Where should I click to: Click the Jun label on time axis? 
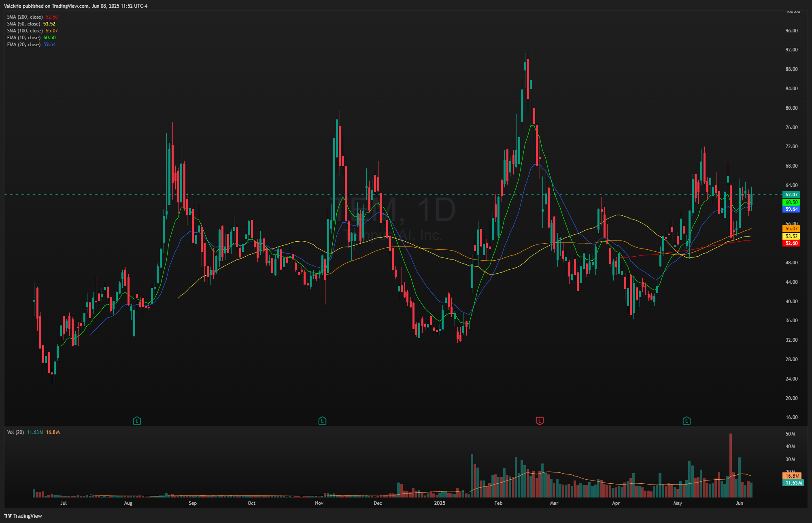(x=739, y=503)
